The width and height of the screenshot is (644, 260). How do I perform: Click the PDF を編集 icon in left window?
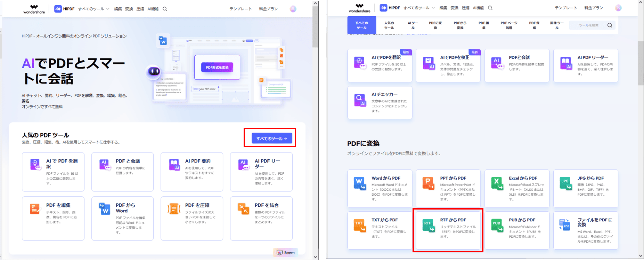click(x=35, y=208)
